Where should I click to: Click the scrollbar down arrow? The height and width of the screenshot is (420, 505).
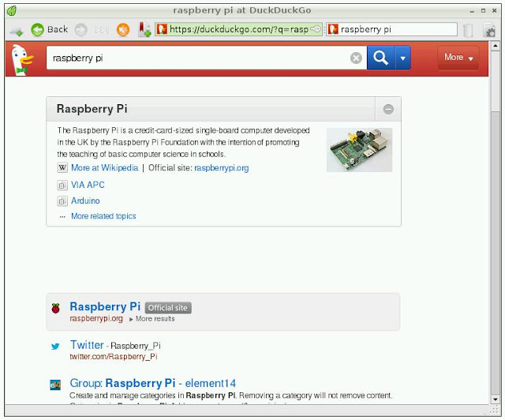[x=495, y=399]
